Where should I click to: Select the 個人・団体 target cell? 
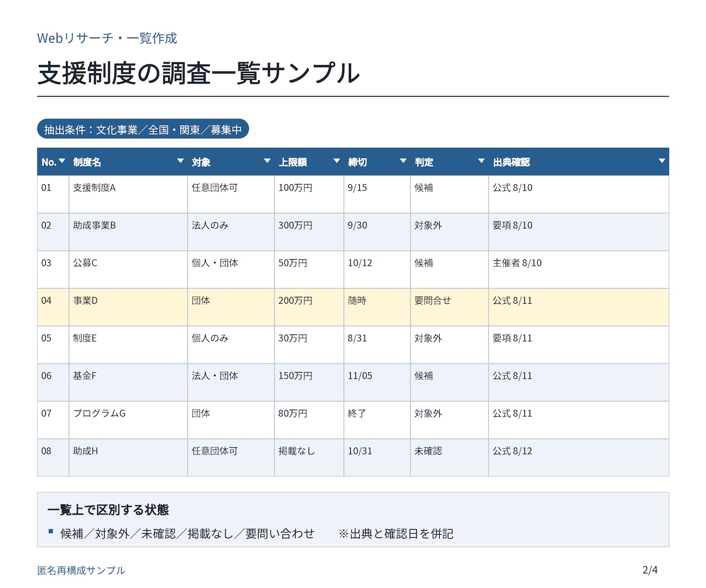(x=231, y=269)
